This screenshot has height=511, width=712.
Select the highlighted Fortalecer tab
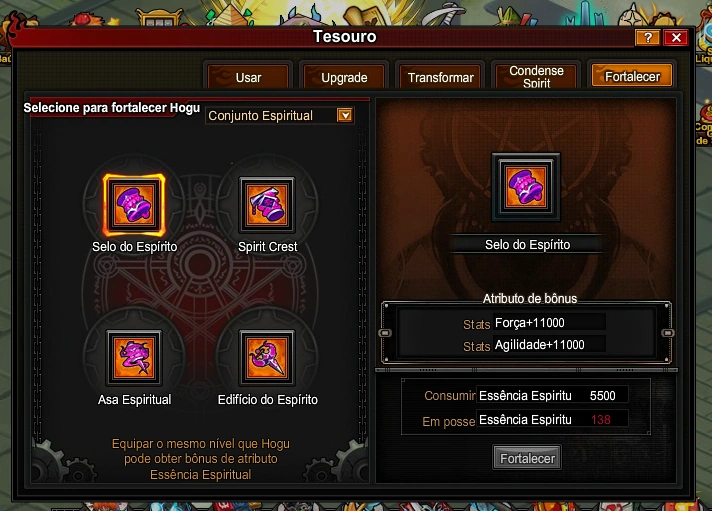[x=632, y=75]
